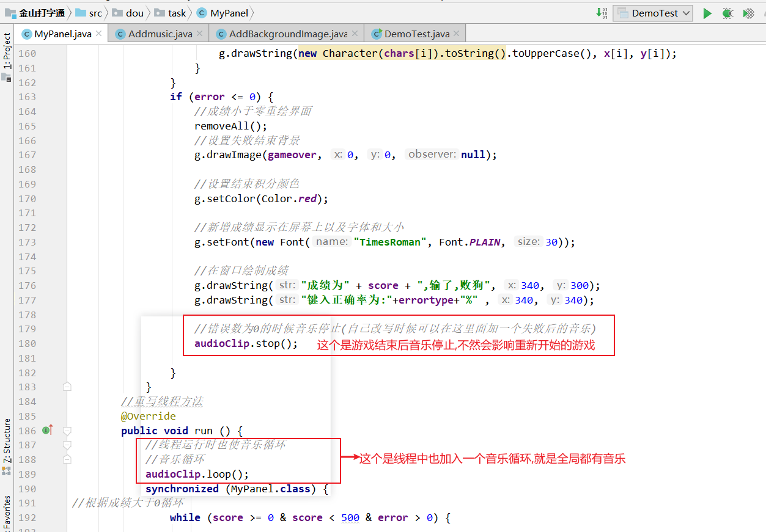
Task: Switch to the MyPanel.java tab
Action: (x=61, y=34)
